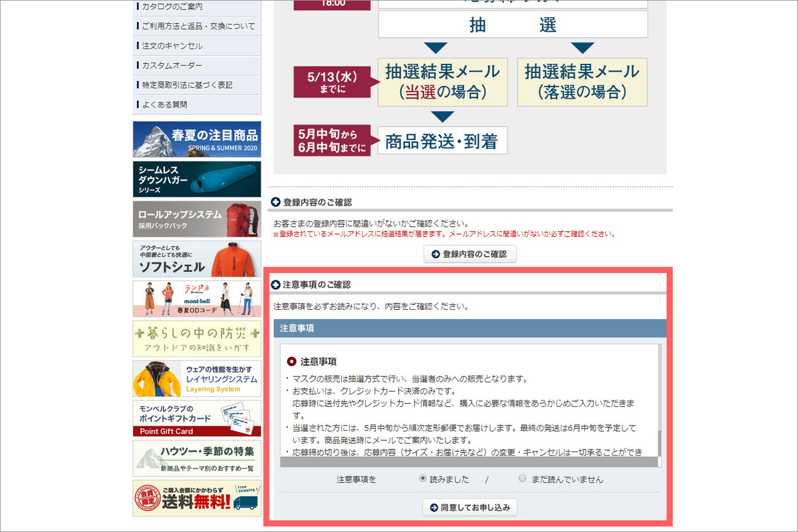Click red bullet icon beside 注意事項 title
The height and width of the screenshot is (532, 798).
click(x=291, y=362)
